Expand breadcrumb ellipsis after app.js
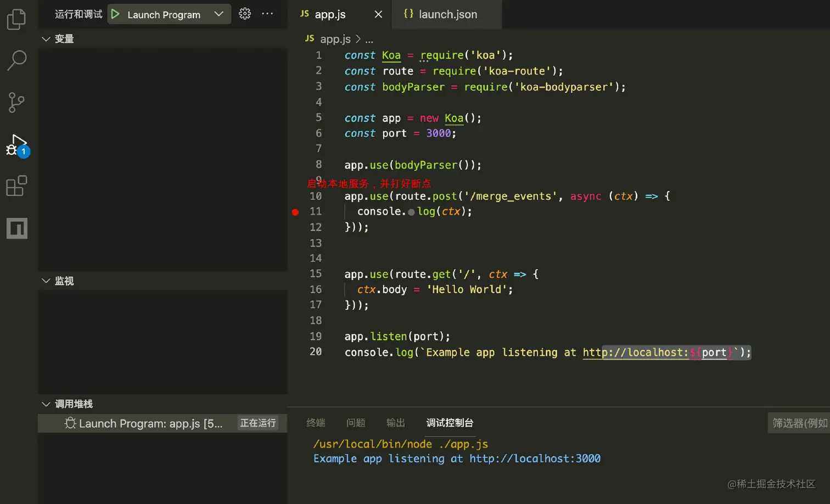The image size is (830, 504). point(369,40)
